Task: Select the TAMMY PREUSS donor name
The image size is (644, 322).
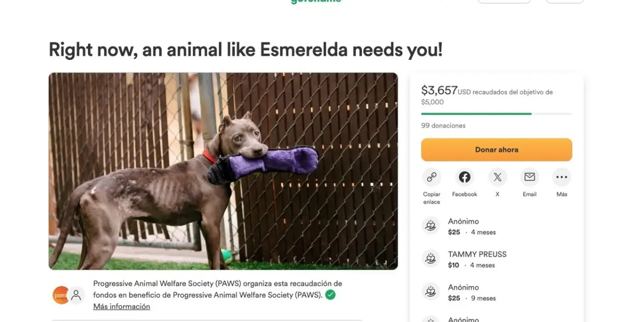Action: 477,254
